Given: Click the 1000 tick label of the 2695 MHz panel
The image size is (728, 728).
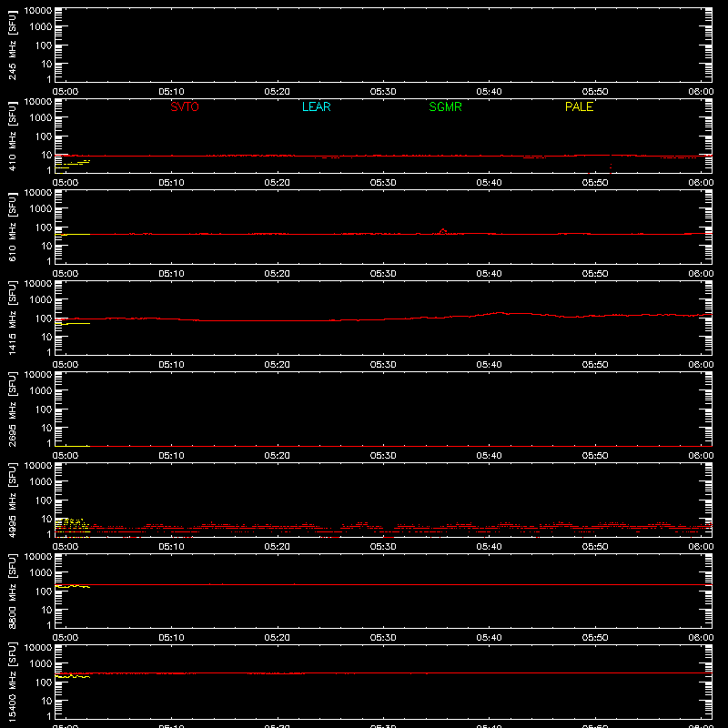Looking at the screenshot, I should pyautogui.click(x=41, y=391).
